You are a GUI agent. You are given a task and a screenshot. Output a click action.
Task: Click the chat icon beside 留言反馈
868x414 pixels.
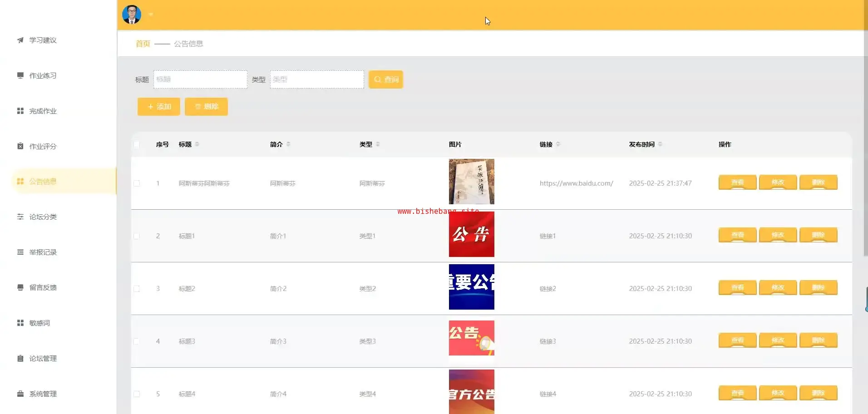click(x=20, y=287)
